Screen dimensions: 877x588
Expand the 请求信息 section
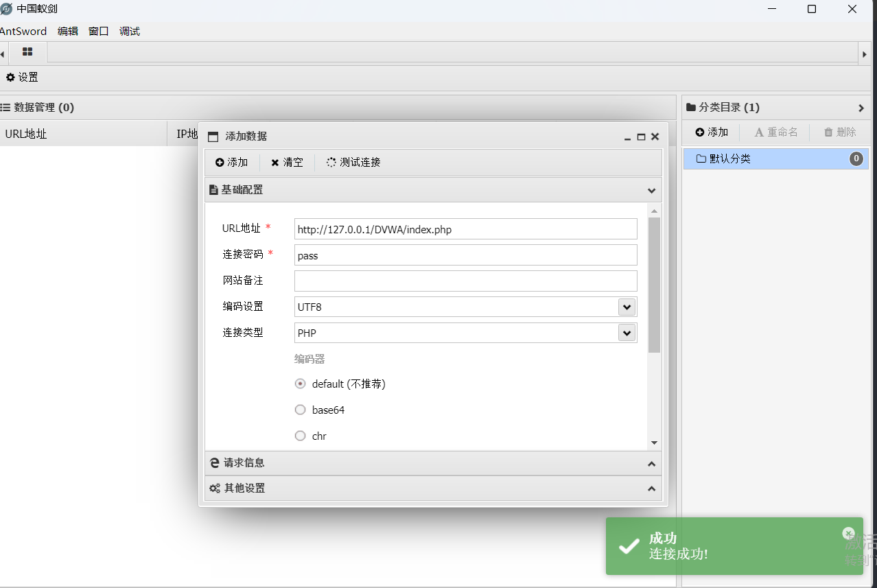pos(652,464)
